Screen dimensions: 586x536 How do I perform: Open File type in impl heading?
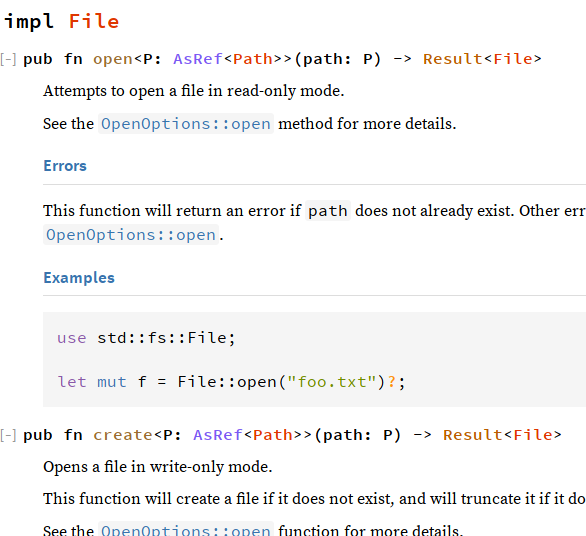(94, 21)
